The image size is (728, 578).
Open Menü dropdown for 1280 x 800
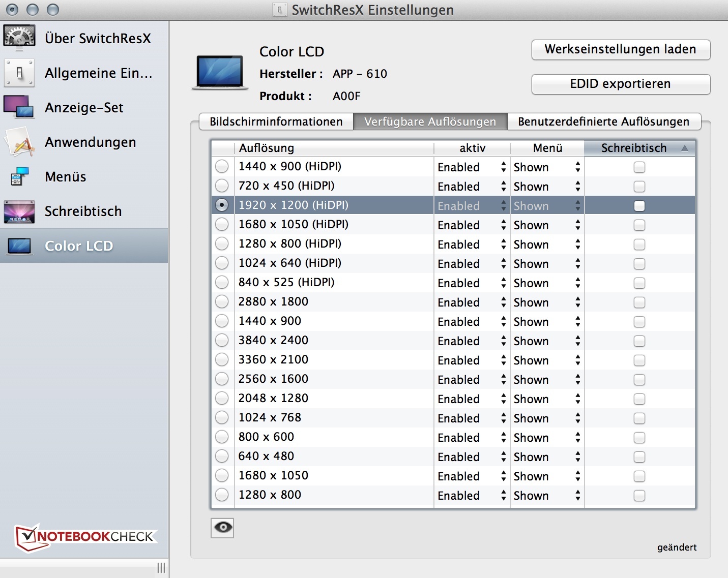point(547,496)
